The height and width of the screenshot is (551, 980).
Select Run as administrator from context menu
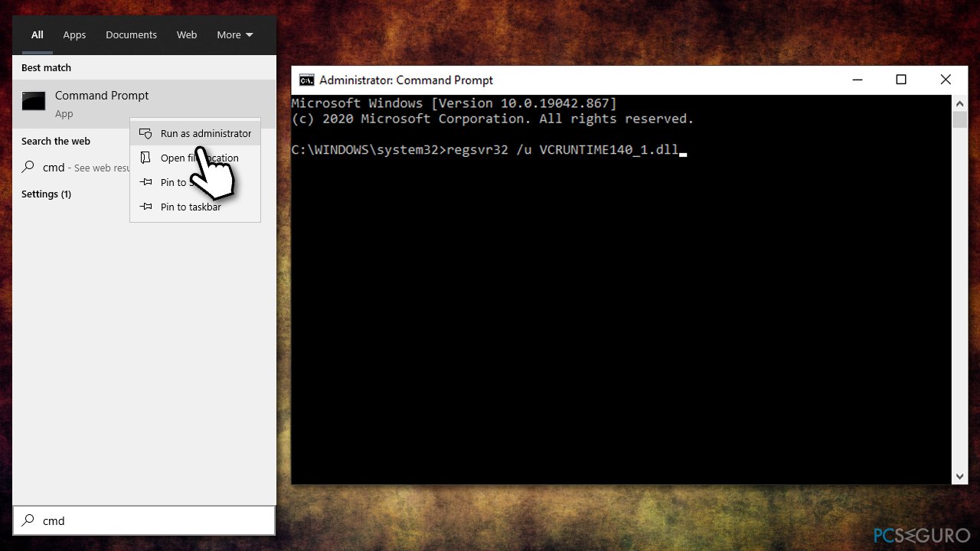[x=205, y=134]
